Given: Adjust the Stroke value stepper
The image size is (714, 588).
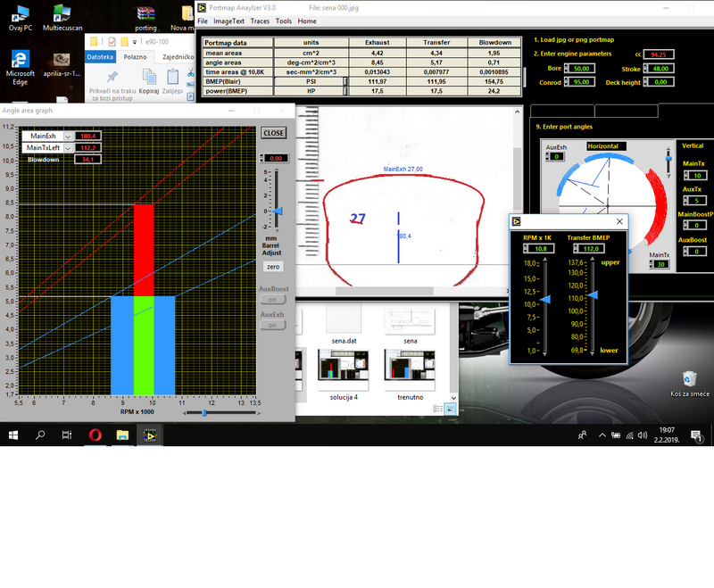Looking at the screenshot, I should 645,69.
